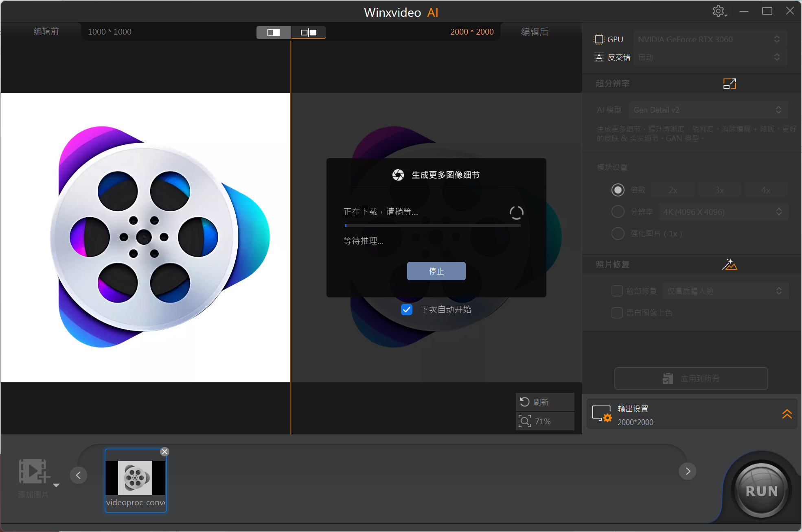Screen dimensions: 802x532
Task: Click the download progress bar
Action: click(x=432, y=225)
